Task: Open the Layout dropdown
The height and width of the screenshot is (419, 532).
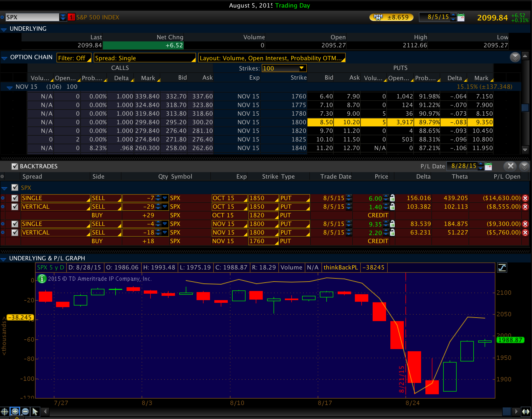Action: point(272,58)
